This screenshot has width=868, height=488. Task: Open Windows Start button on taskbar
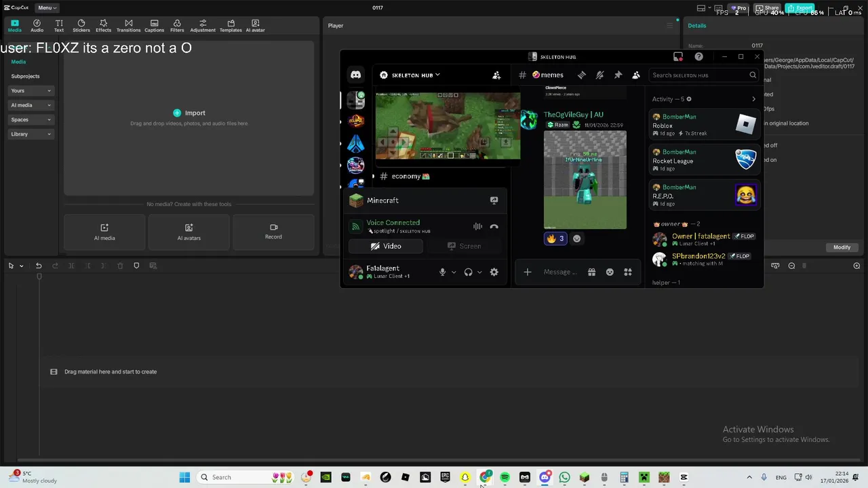click(184, 477)
